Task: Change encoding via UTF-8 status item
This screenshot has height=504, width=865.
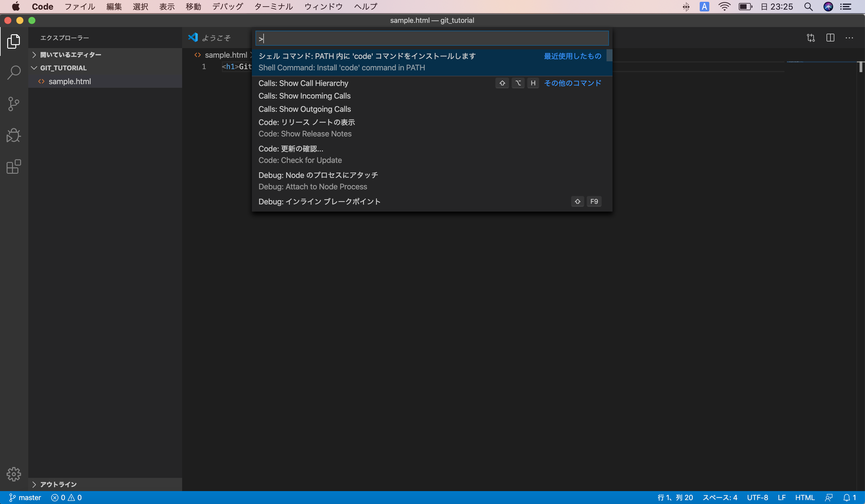Action: click(757, 497)
